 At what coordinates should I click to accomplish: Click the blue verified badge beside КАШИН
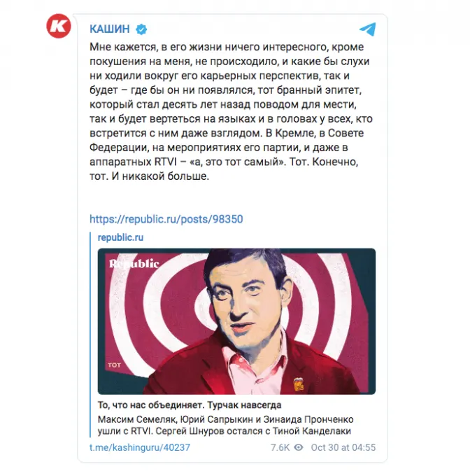pos(141,29)
